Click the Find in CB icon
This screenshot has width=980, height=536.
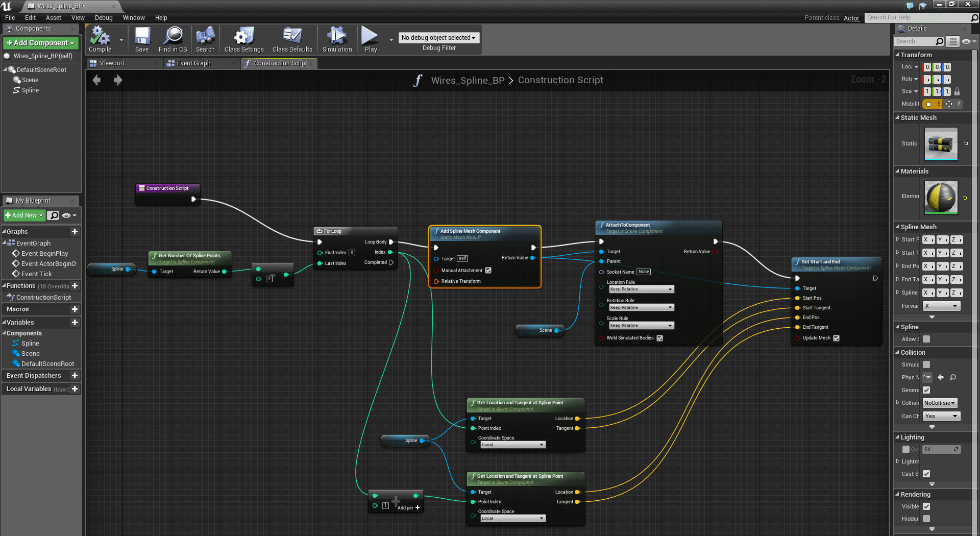point(173,40)
